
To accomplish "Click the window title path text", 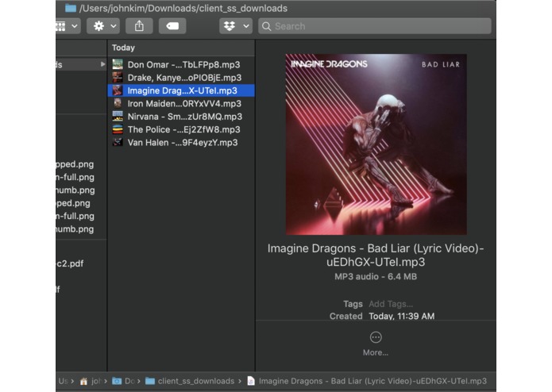I will pos(183,8).
